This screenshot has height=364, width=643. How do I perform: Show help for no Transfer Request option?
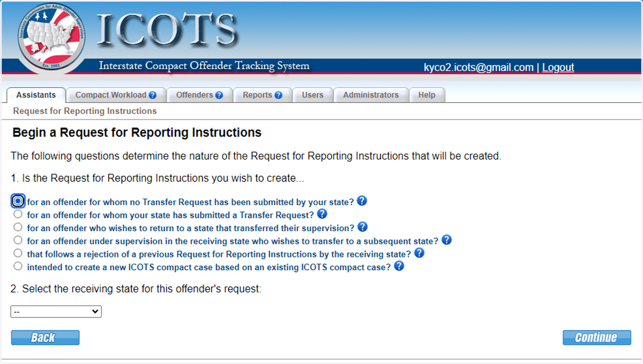click(x=362, y=201)
